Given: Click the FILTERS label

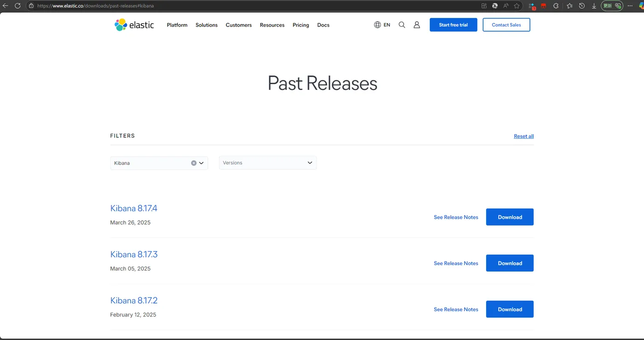Looking at the screenshot, I should point(122,136).
